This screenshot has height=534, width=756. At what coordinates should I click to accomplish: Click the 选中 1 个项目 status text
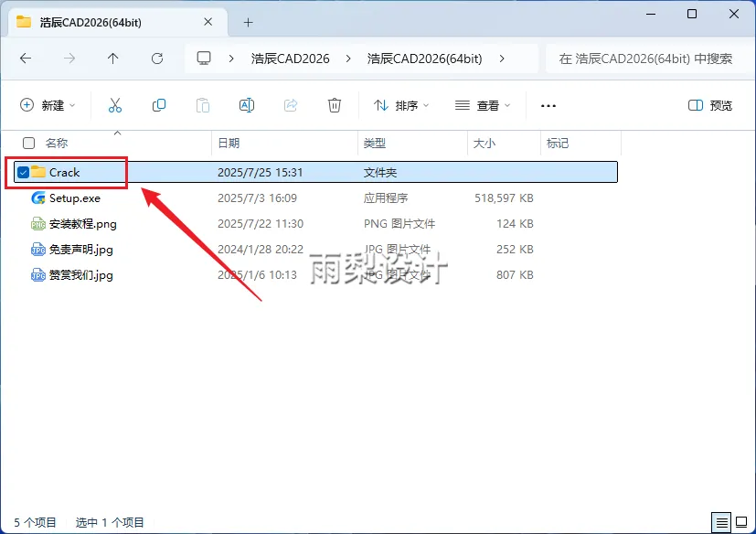[x=110, y=522]
